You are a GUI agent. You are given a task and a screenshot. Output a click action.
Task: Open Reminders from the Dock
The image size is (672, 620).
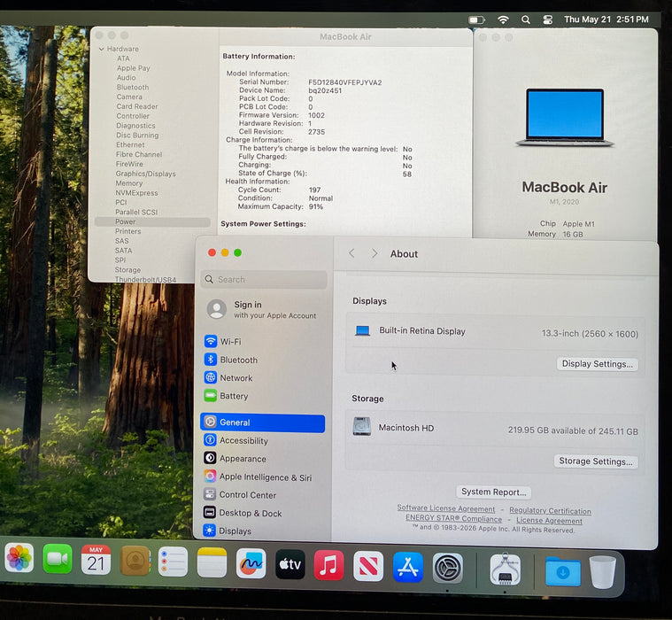point(173,562)
